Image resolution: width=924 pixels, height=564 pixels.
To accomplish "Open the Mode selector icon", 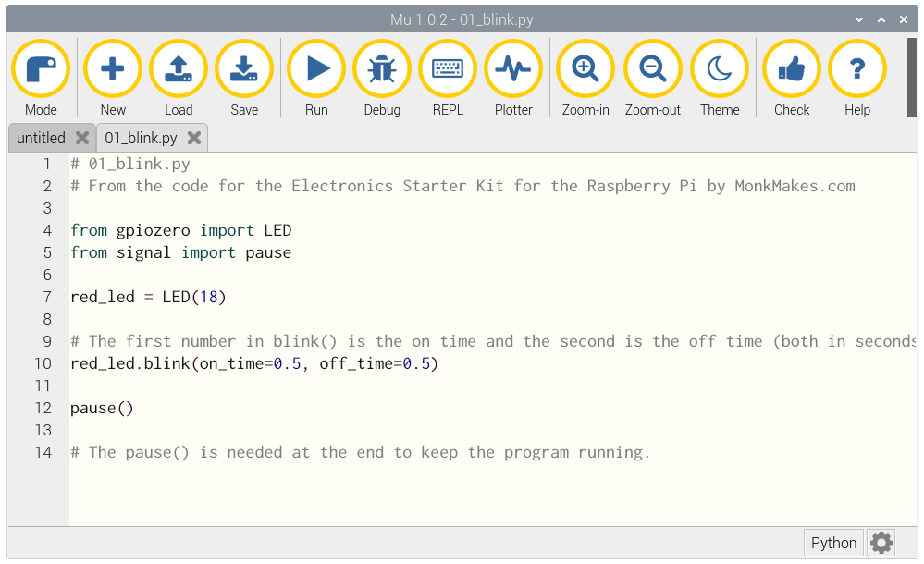I will coord(41,69).
